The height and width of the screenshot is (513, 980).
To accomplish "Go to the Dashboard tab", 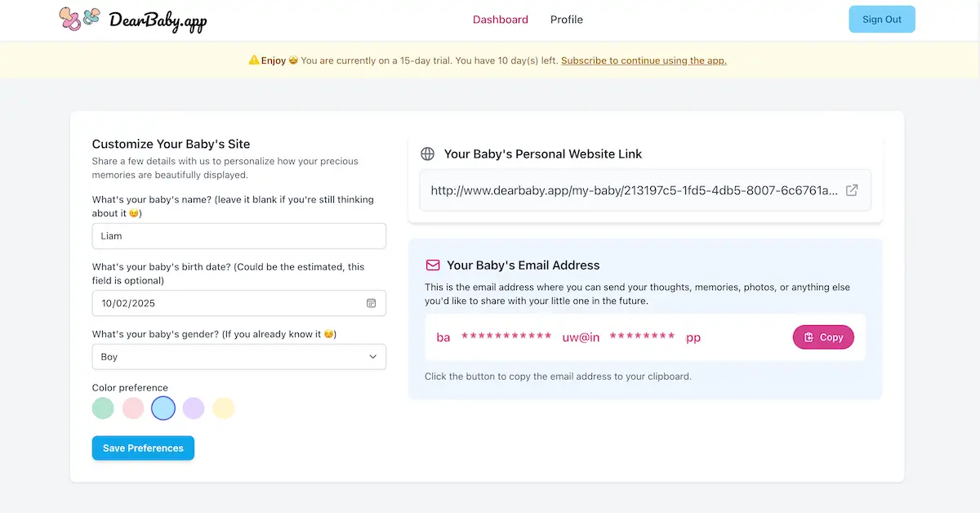I will (x=500, y=20).
